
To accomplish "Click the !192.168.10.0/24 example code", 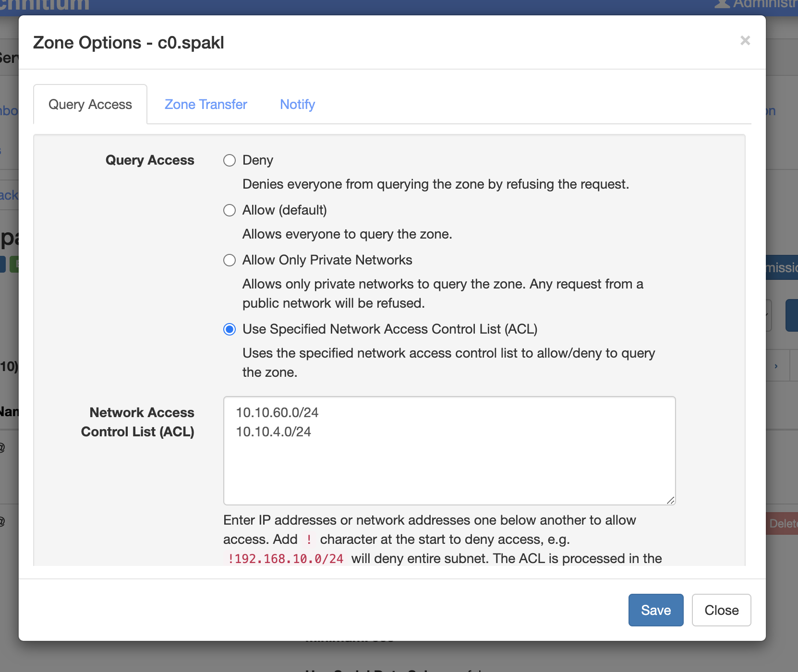I will click(286, 559).
